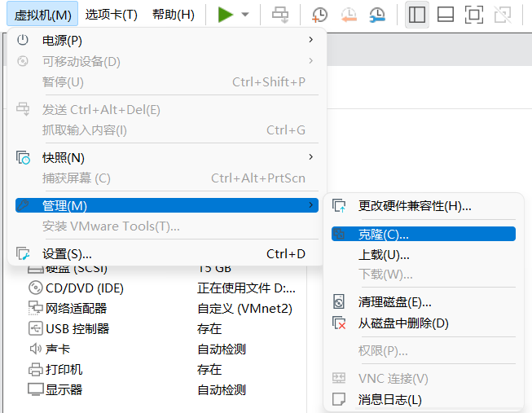Choose 上载(U)... in the submenu

click(424, 255)
